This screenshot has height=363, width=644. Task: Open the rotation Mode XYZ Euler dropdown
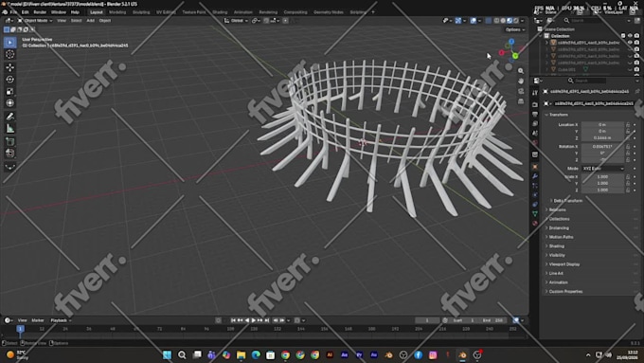pos(603,169)
